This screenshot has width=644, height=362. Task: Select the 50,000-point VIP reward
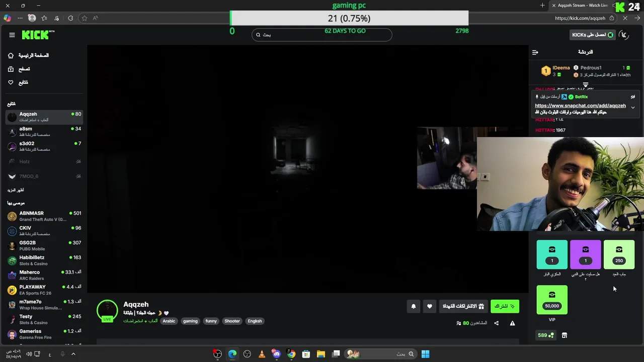[552, 300]
